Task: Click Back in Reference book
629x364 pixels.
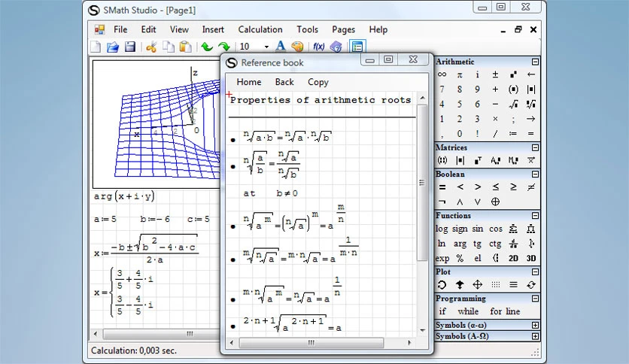Action: 284,82
